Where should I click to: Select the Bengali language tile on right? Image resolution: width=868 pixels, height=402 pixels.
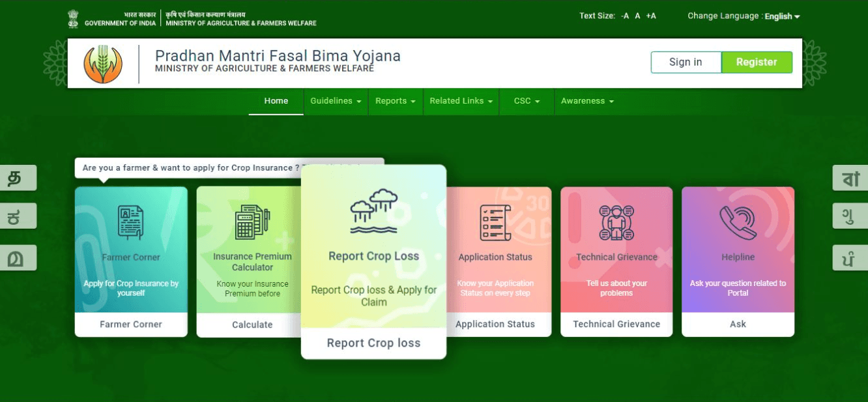pos(850,178)
